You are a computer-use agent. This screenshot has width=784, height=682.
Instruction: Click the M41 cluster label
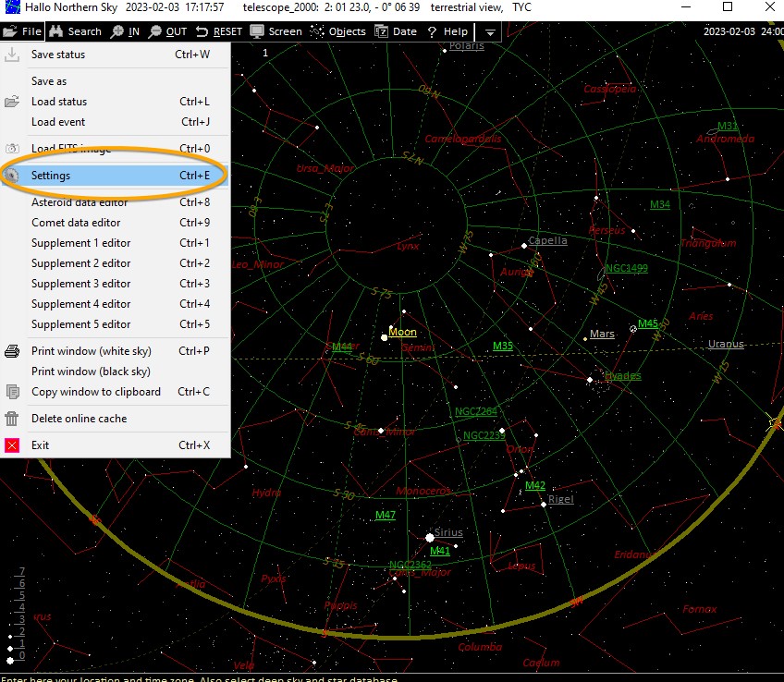click(x=440, y=551)
